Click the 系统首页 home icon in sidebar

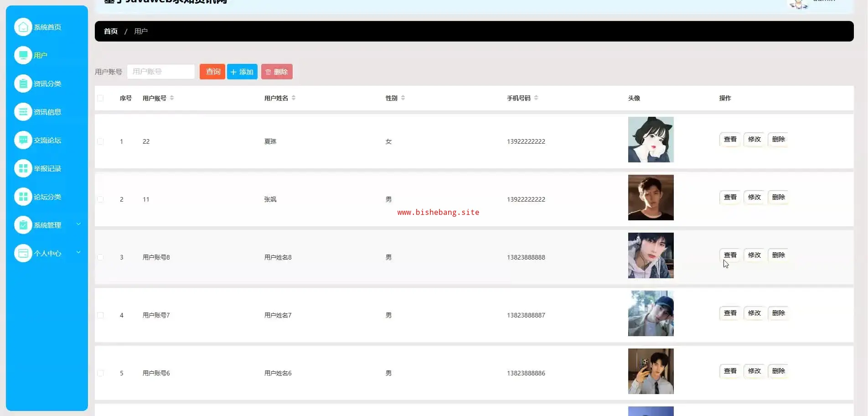pos(23,27)
